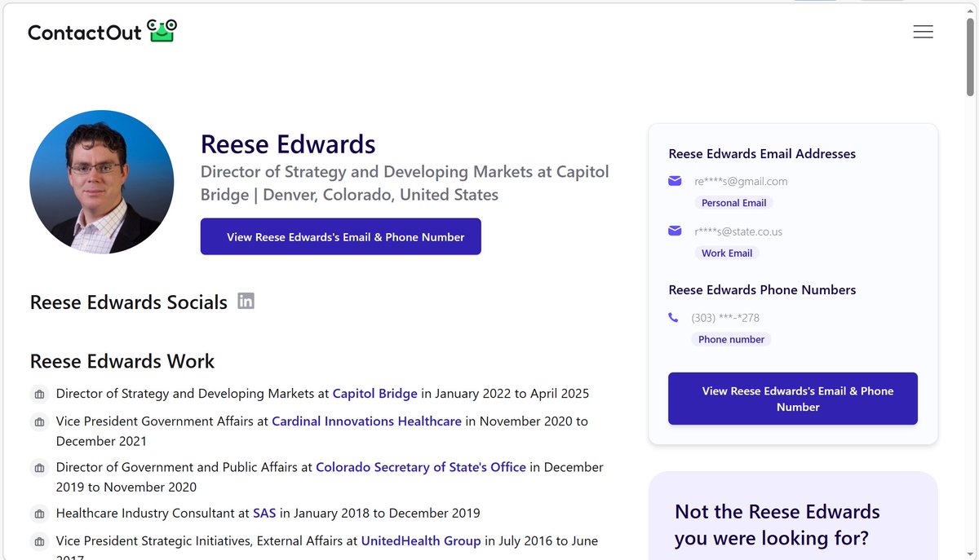
Task: Click masked email r****s@state.co.us
Action: point(738,231)
